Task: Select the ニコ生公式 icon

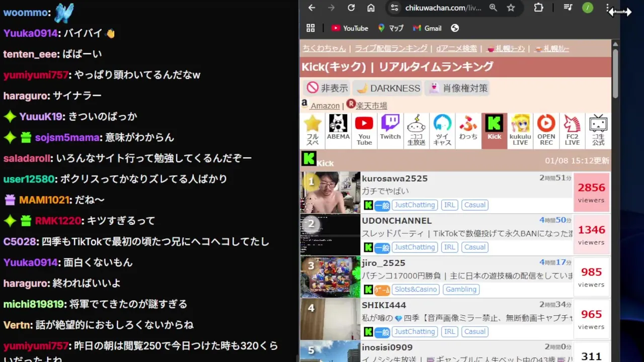Action: pos(598,131)
